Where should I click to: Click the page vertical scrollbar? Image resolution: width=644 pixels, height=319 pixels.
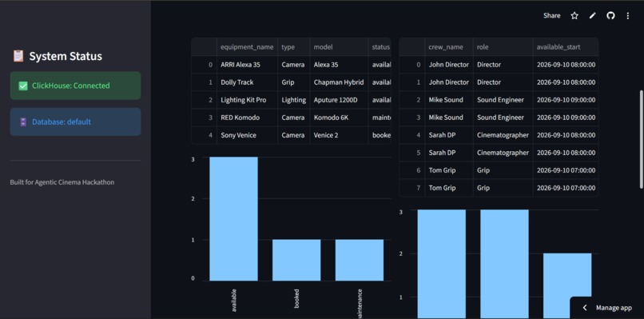[641, 140]
